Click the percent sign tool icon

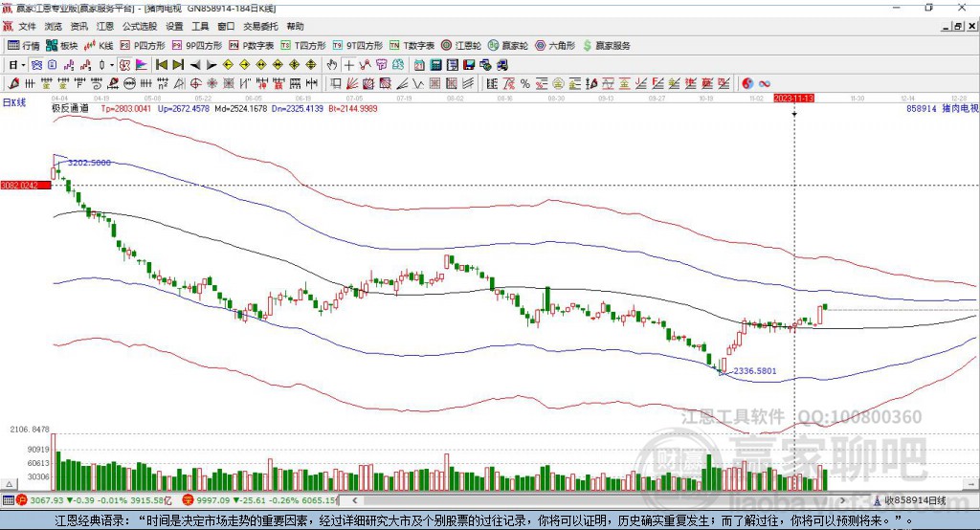click(525, 83)
